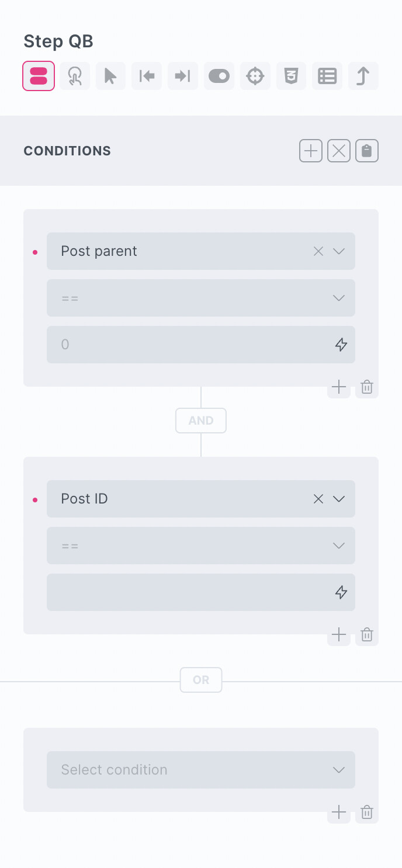Open the touch interaction icon
Image resolution: width=402 pixels, height=868 pixels.
pyautogui.click(x=75, y=76)
